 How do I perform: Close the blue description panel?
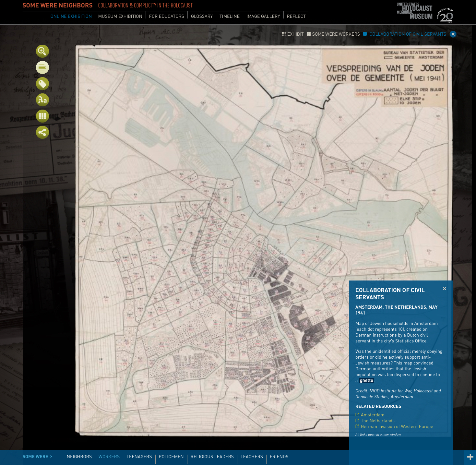(x=445, y=289)
